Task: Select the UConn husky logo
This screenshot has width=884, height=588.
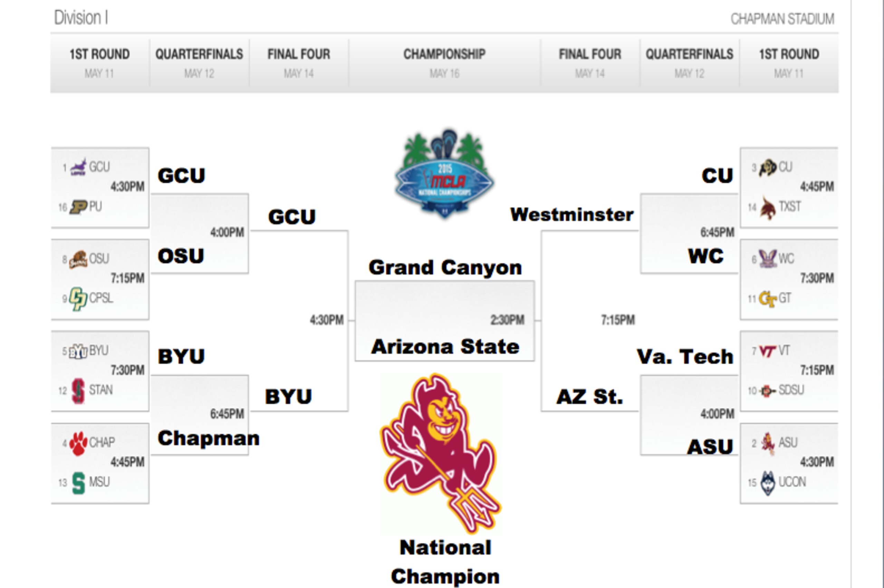Action: coord(768,483)
